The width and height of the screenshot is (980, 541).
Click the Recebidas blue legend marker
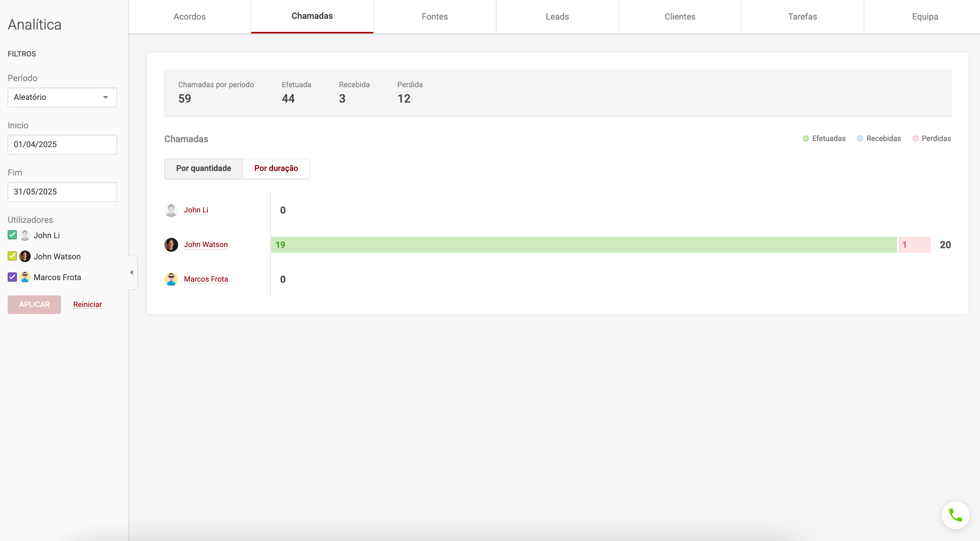(860, 139)
